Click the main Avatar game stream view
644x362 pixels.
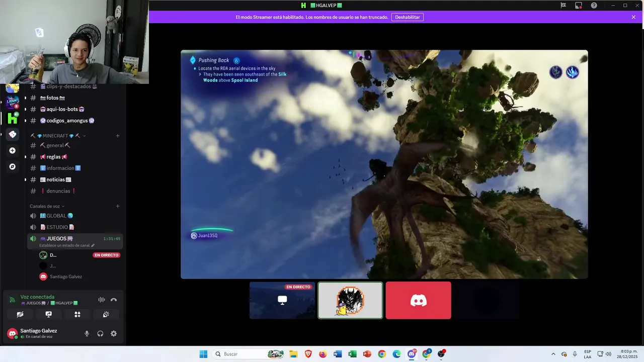coord(384,164)
